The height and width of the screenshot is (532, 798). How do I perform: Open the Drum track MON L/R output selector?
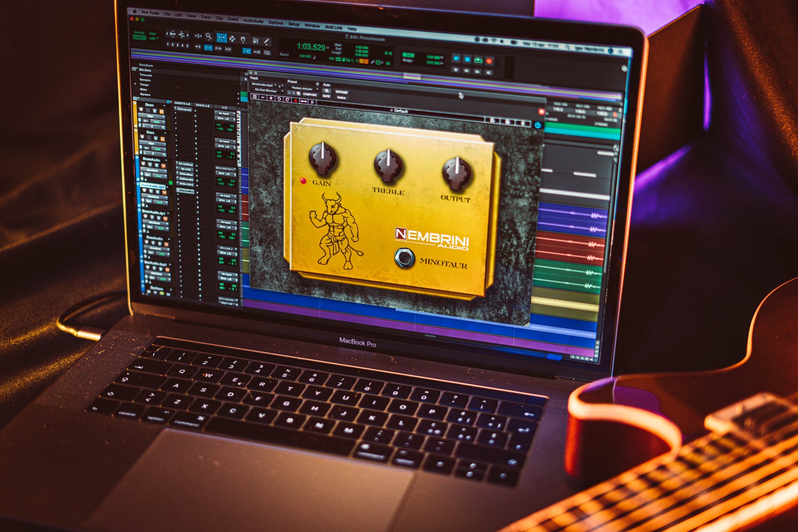(x=225, y=119)
